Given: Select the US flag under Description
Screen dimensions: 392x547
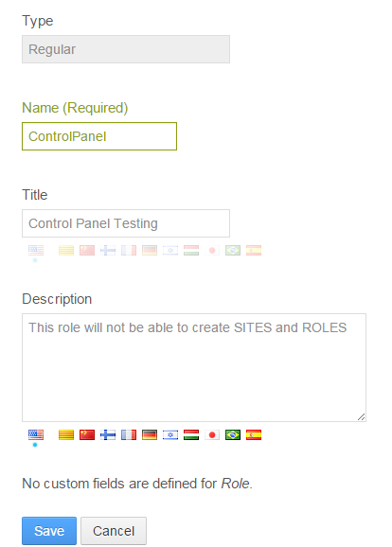Looking at the screenshot, I should 36,435.
